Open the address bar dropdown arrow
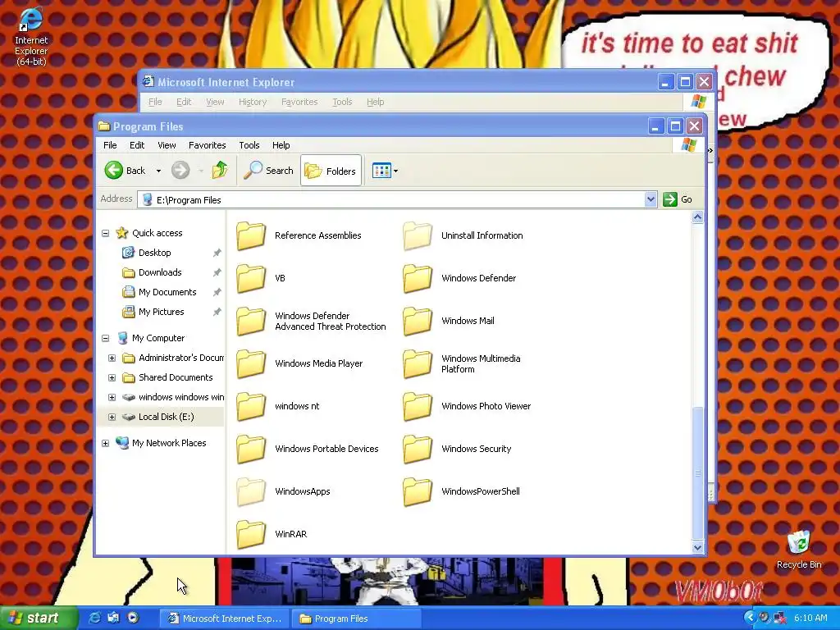Viewport: 840px width, 630px height. click(651, 200)
